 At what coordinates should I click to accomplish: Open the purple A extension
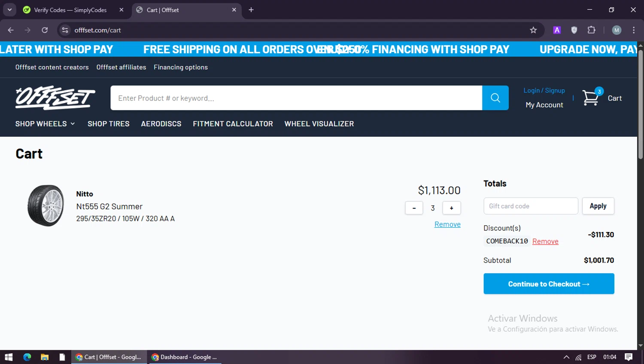(557, 30)
